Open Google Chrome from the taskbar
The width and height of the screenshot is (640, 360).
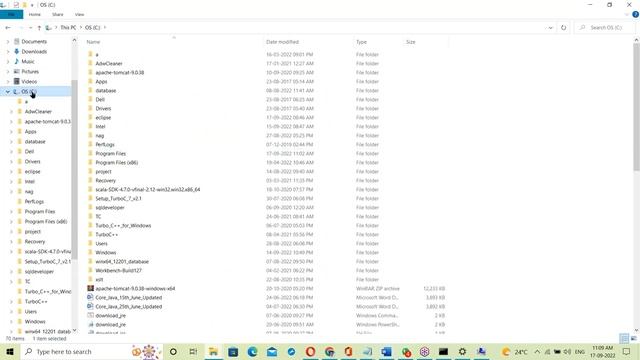pyautogui.click(x=330, y=351)
